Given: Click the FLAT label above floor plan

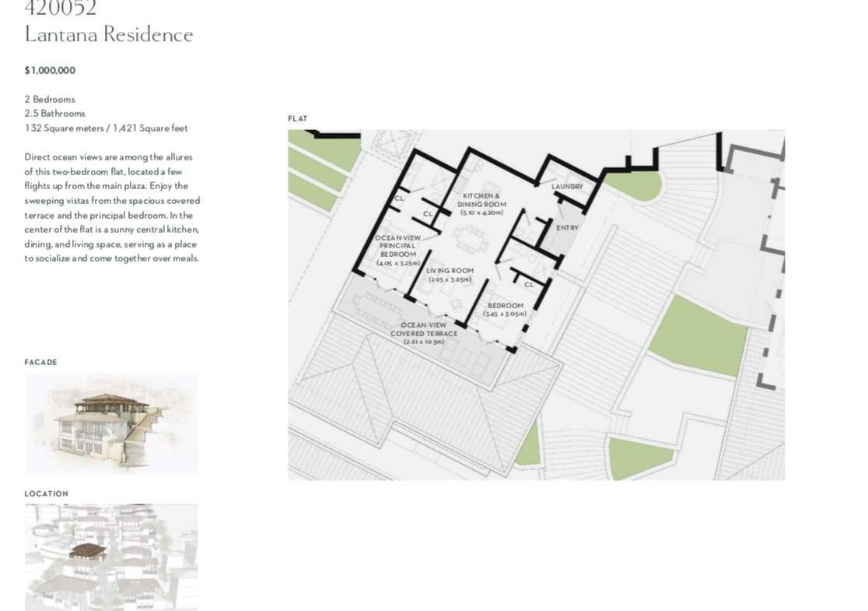Looking at the screenshot, I should tap(297, 119).
